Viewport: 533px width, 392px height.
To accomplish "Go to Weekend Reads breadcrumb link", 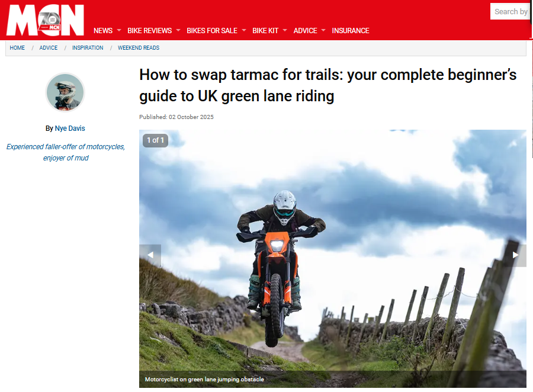I will tap(139, 48).
